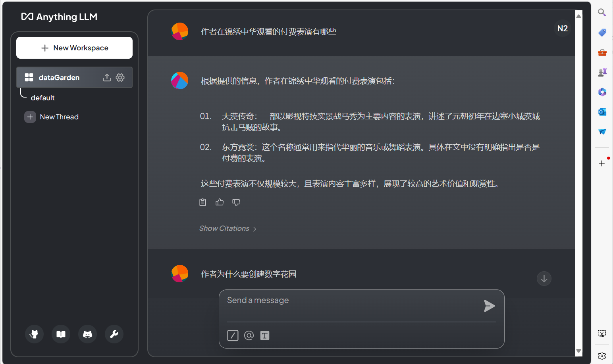Send the message with the paper plane icon

click(489, 306)
